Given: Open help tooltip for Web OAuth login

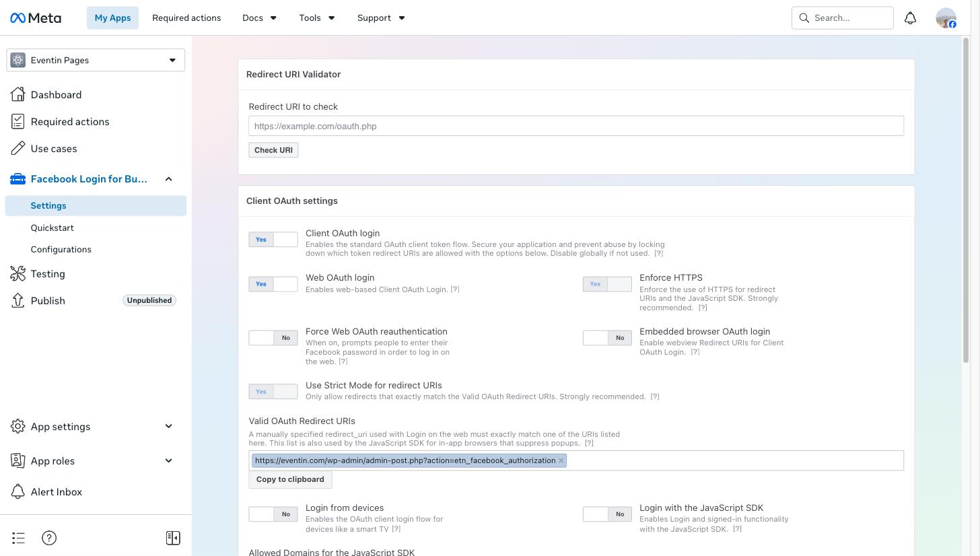Looking at the screenshot, I should click(x=455, y=289).
